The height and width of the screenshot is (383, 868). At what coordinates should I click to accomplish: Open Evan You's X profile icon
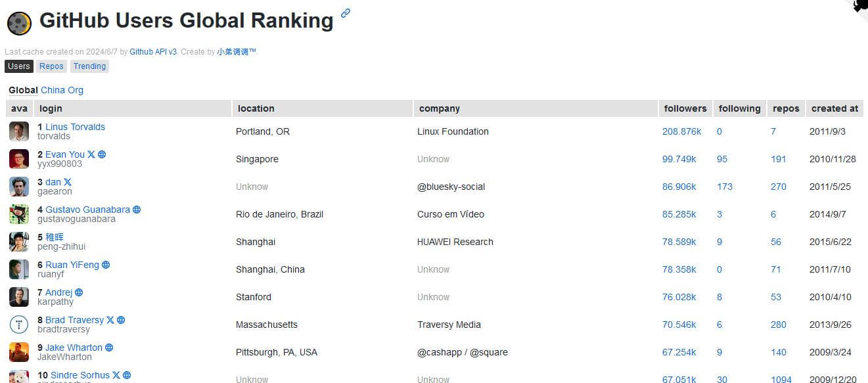pyautogui.click(x=91, y=154)
